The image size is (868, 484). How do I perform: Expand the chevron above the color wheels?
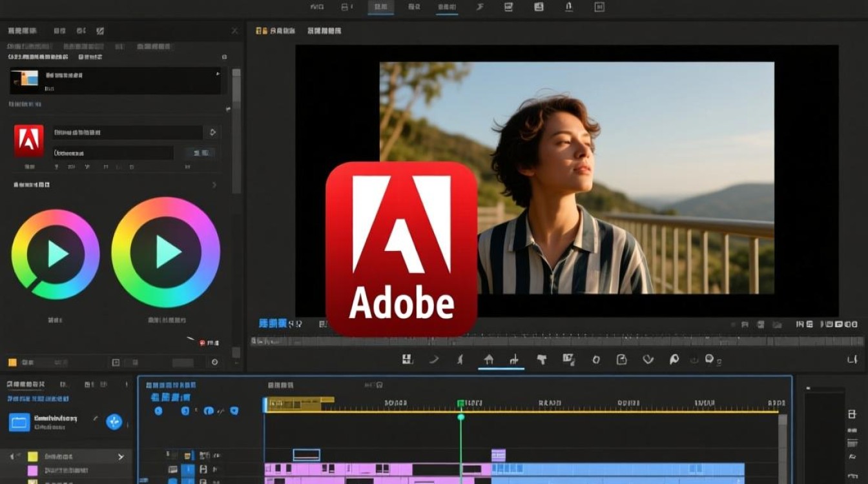(x=215, y=185)
